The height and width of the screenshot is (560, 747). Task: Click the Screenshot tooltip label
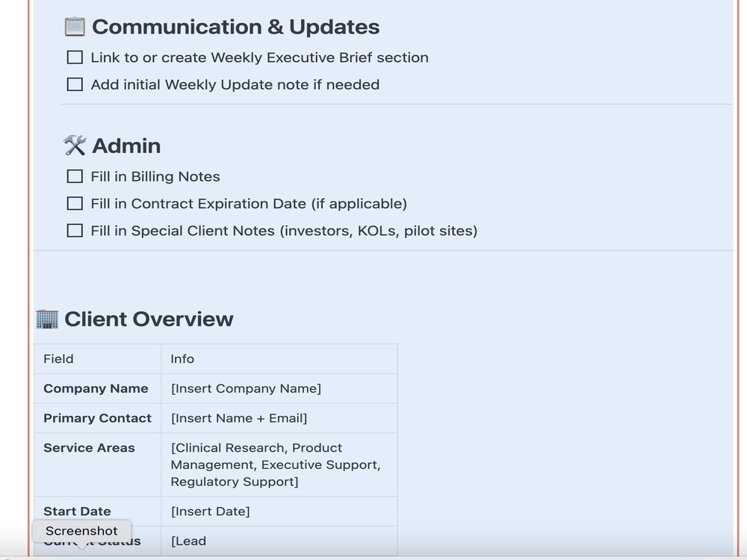tap(81, 531)
